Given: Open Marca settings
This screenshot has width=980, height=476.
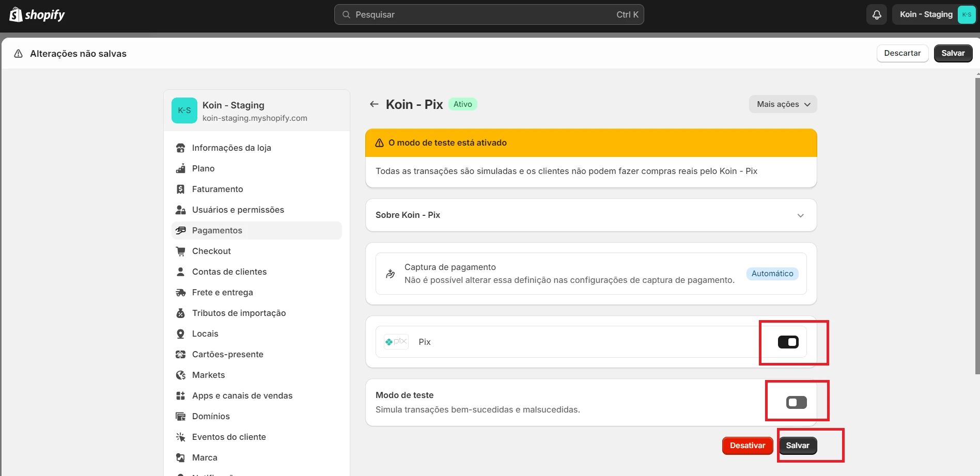Looking at the screenshot, I should (257, 457).
